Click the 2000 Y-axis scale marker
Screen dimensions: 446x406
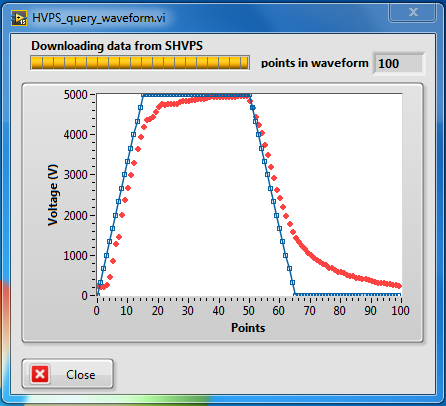[75, 215]
